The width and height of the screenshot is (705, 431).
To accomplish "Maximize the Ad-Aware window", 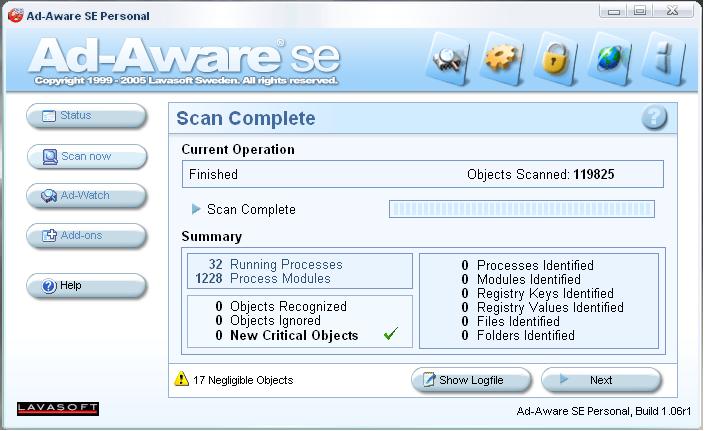I will (640, 11).
